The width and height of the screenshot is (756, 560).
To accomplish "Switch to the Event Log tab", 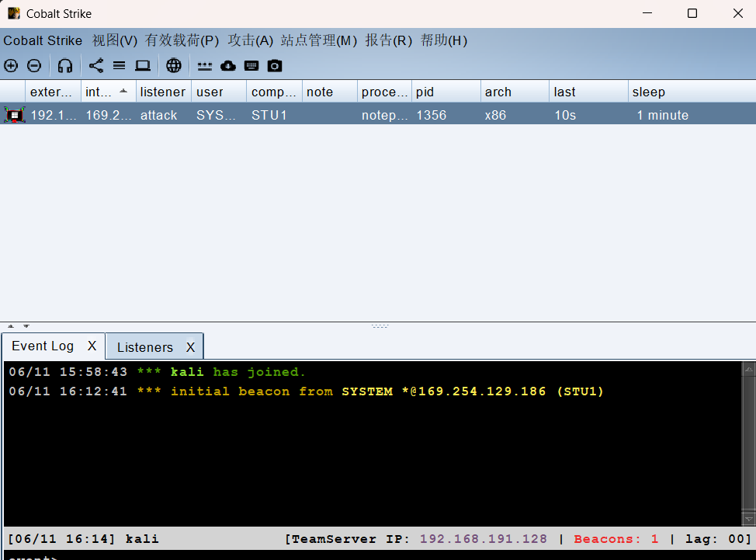I will pos(43,346).
